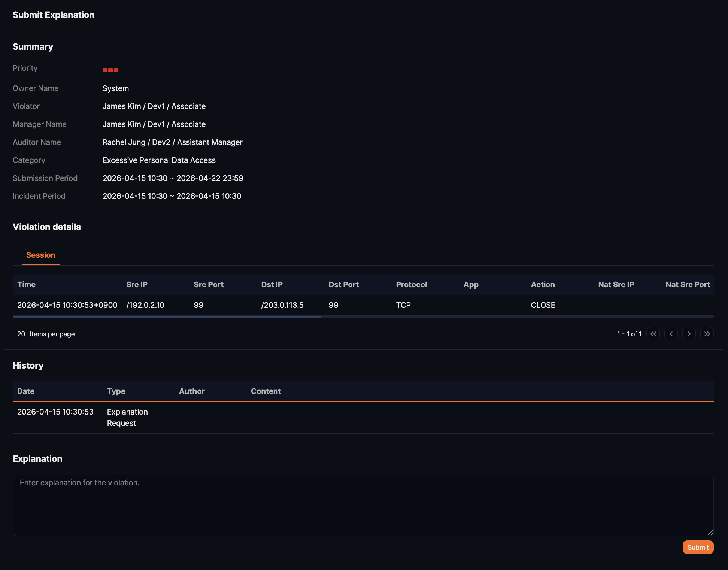This screenshot has width=728, height=570.
Task: Submit the explanation
Action: pos(698,547)
